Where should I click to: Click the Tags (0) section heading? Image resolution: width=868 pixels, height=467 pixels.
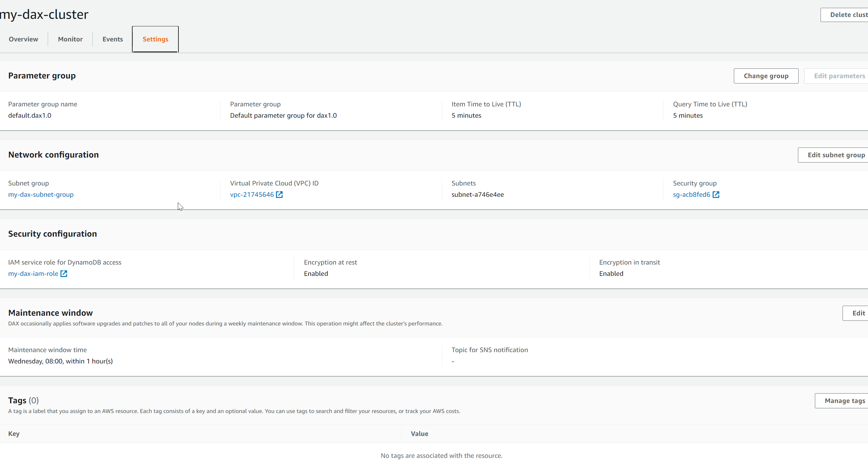pyautogui.click(x=24, y=401)
